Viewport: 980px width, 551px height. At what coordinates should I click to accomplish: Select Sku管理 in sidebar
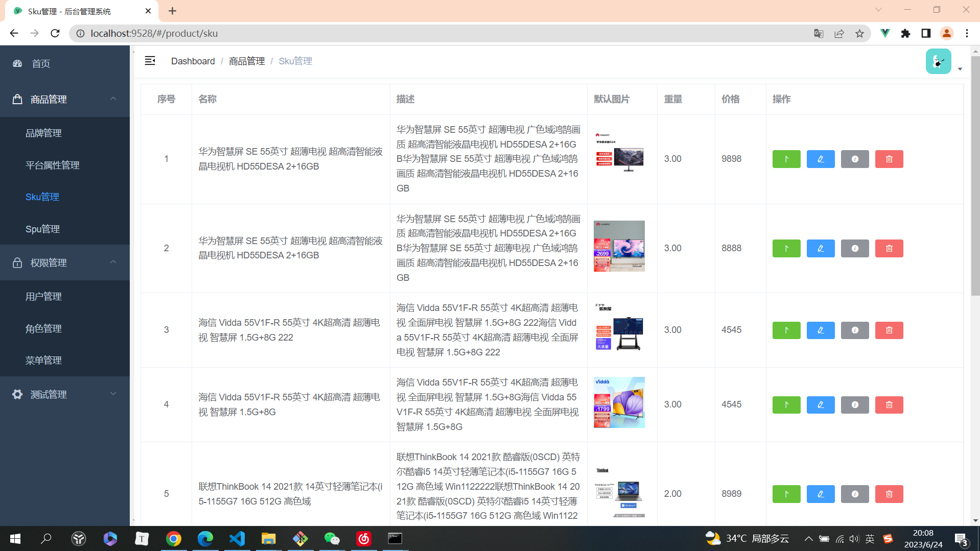point(65,197)
